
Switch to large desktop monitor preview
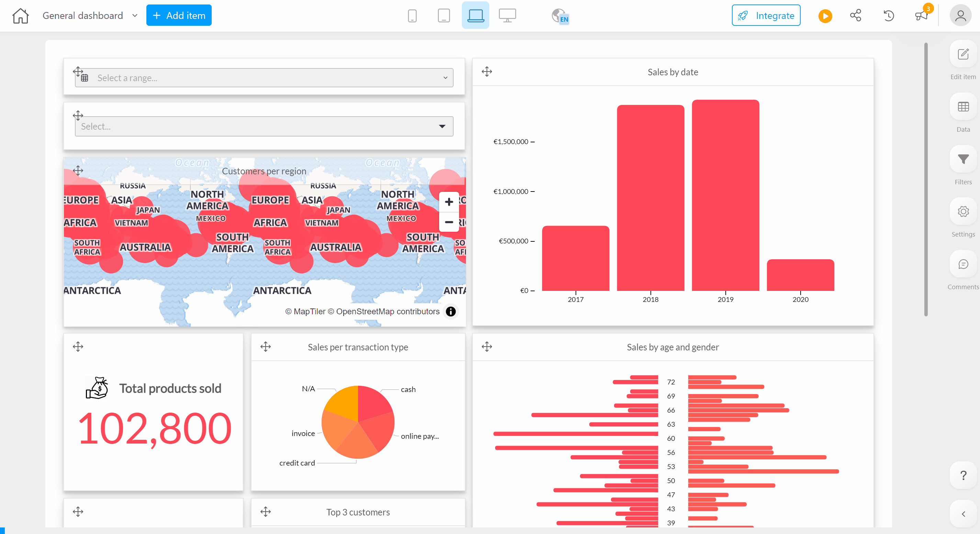coord(507,15)
